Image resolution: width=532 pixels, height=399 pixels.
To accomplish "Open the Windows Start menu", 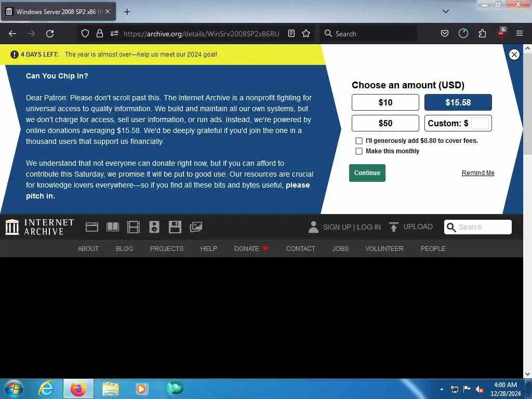I will click(x=14, y=389).
